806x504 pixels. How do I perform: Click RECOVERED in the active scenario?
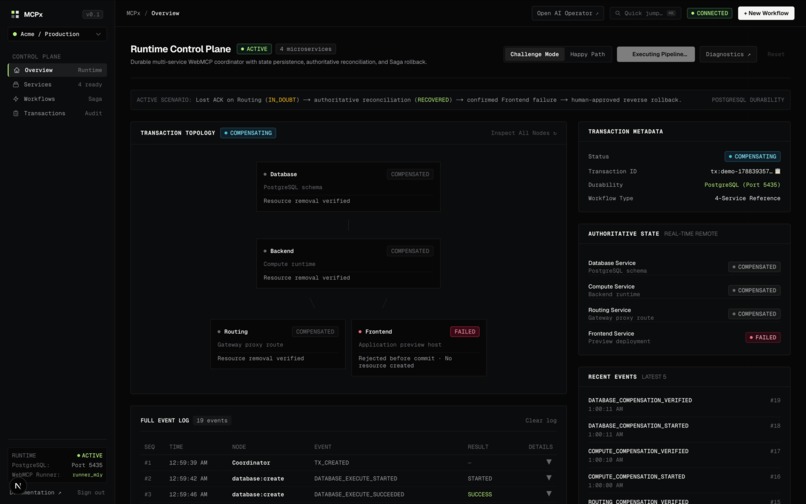click(433, 100)
